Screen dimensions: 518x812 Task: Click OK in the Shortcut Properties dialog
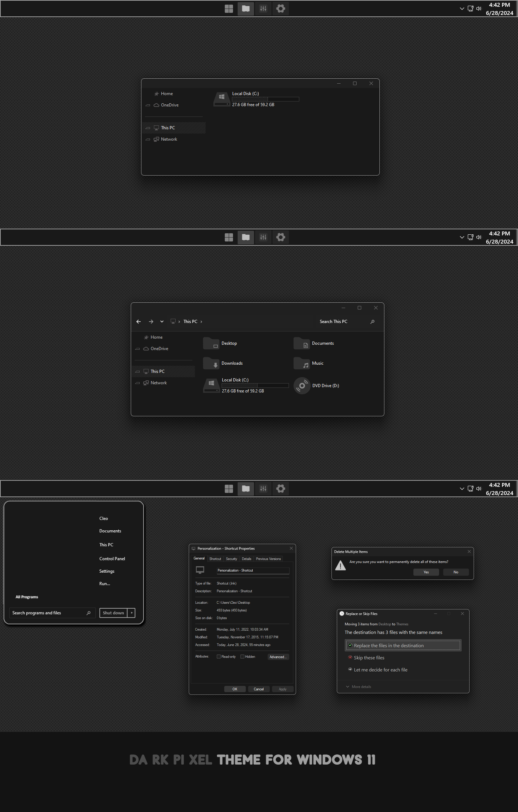click(x=235, y=689)
